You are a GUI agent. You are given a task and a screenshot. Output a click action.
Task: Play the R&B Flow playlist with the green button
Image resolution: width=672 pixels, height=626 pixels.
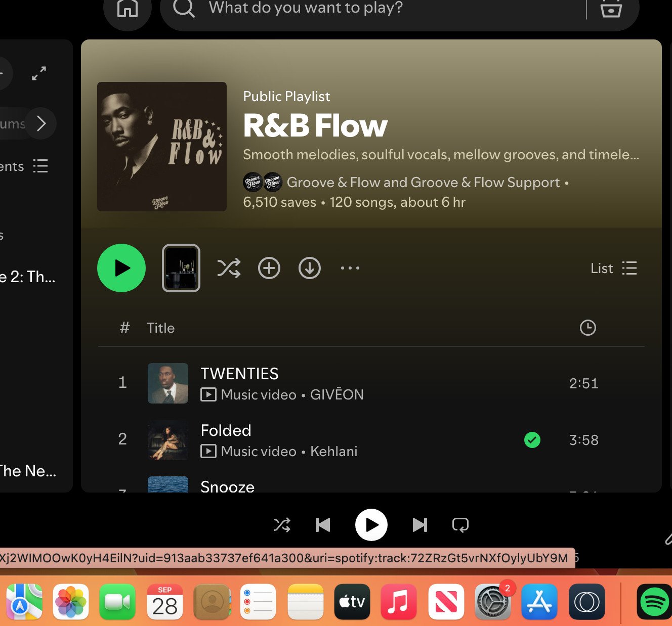click(121, 268)
